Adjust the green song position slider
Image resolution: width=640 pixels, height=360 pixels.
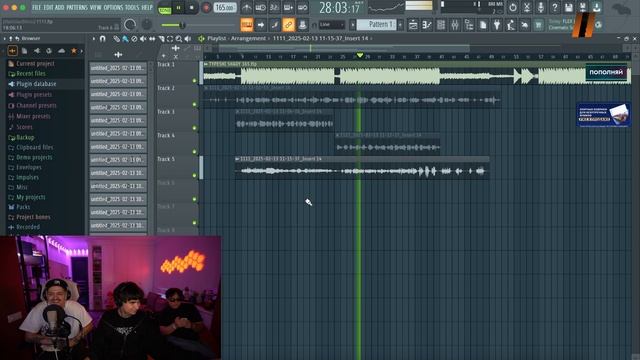pyautogui.click(x=182, y=25)
